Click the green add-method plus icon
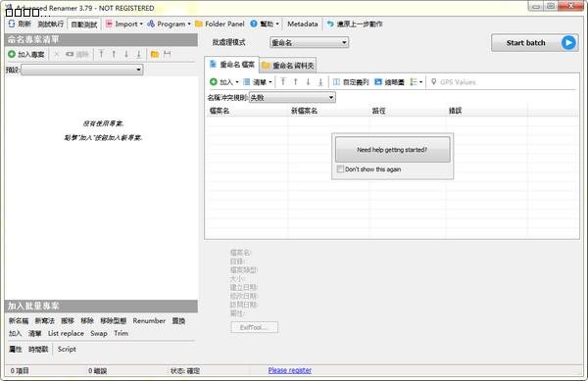Screen dimensions: 588x381 (12, 54)
